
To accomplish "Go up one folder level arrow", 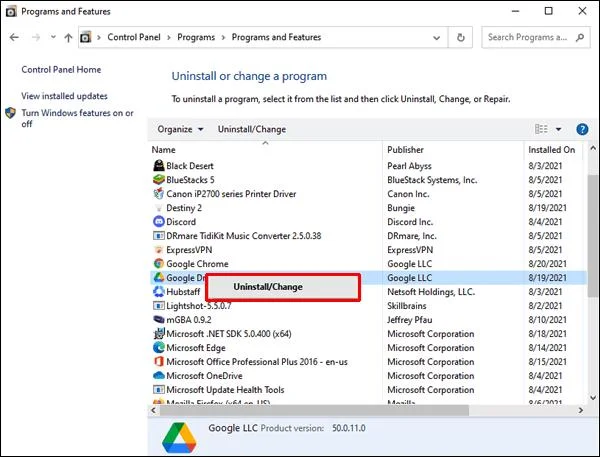I will pyautogui.click(x=68, y=38).
